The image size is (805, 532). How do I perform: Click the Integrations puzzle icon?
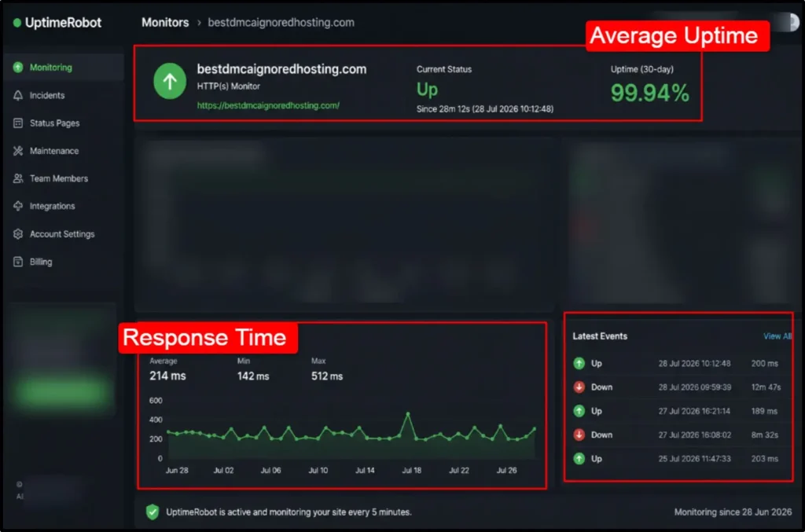coord(18,206)
